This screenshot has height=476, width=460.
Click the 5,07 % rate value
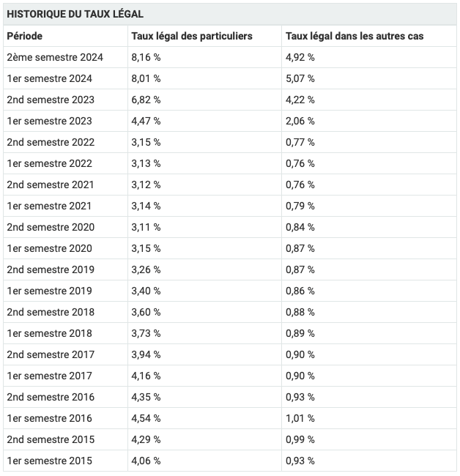pyautogui.click(x=300, y=78)
